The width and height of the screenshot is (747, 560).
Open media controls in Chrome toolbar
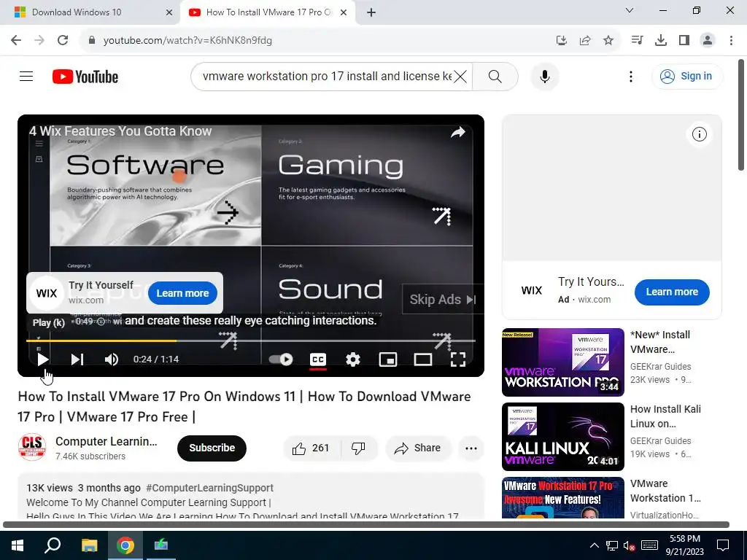[637, 40]
